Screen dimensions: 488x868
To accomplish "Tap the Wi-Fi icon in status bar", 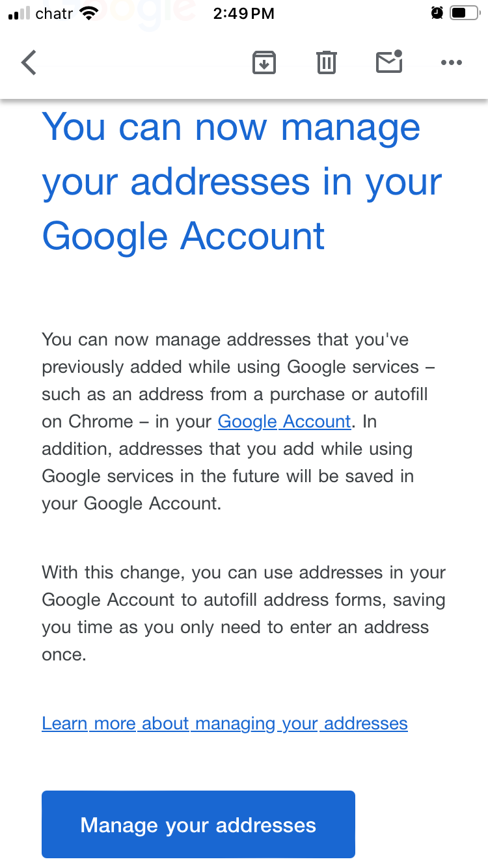I will pyautogui.click(x=90, y=13).
